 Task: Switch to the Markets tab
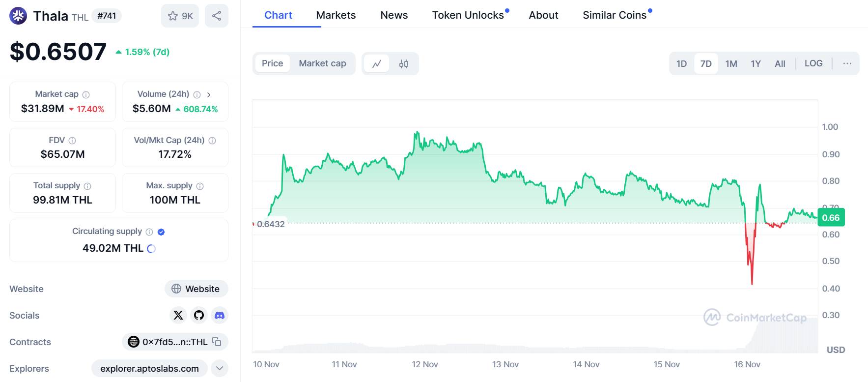(x=336, y=15)
